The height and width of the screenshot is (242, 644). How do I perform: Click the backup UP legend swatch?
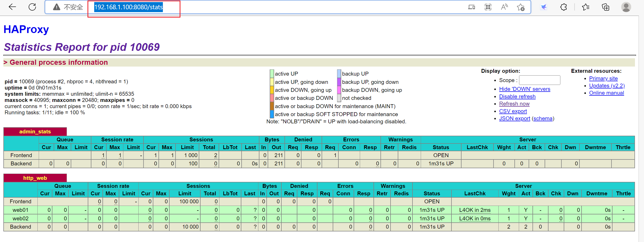pos(339,74)
